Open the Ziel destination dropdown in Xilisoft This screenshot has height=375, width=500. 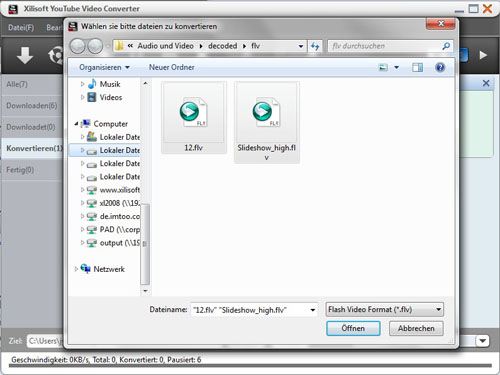tap(482, 341)
